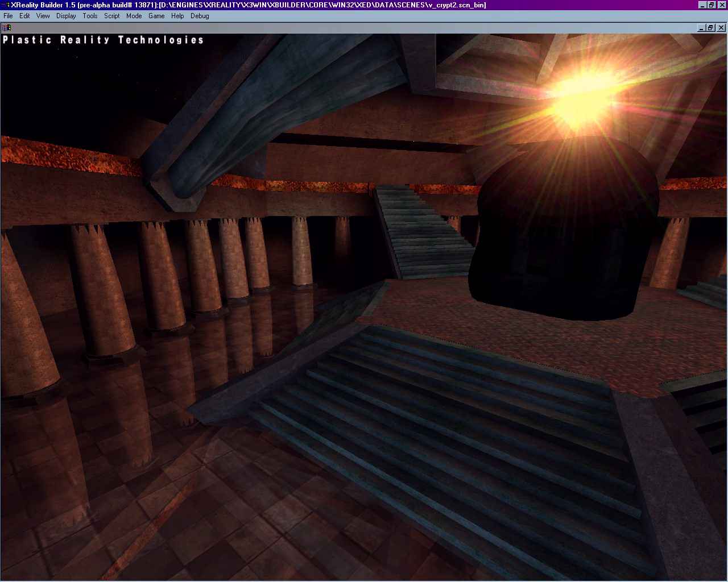Viewport: 728px width, 582px height.
Task: Open the Mode menu
Action: click(x=134, y=16)
